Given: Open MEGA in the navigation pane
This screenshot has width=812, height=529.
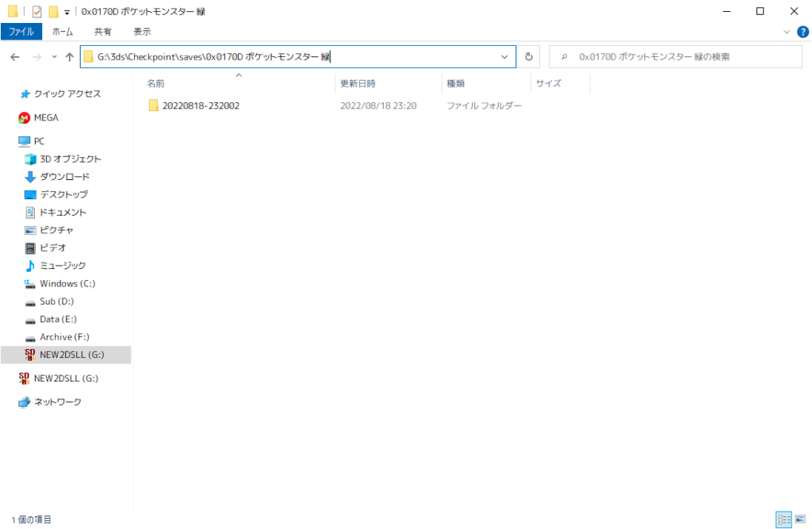Looking at the screenshot, I should 46,117.
